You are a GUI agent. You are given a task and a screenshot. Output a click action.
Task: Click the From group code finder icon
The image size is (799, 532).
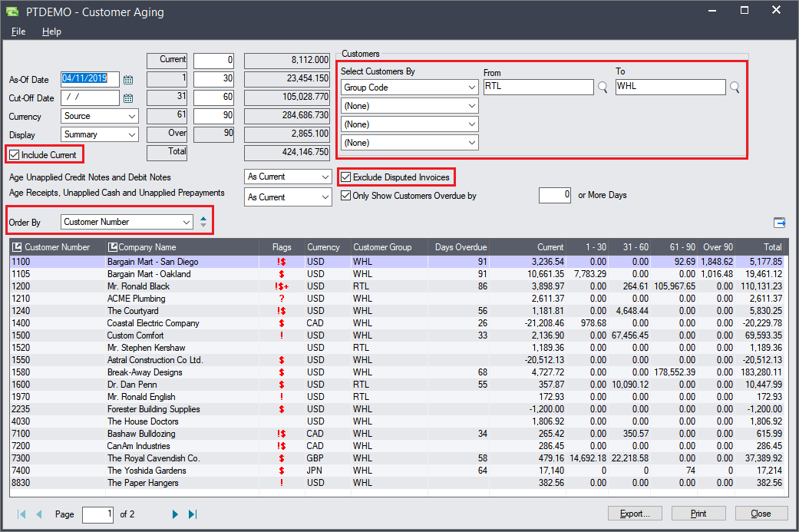click(x=603, y=88)
